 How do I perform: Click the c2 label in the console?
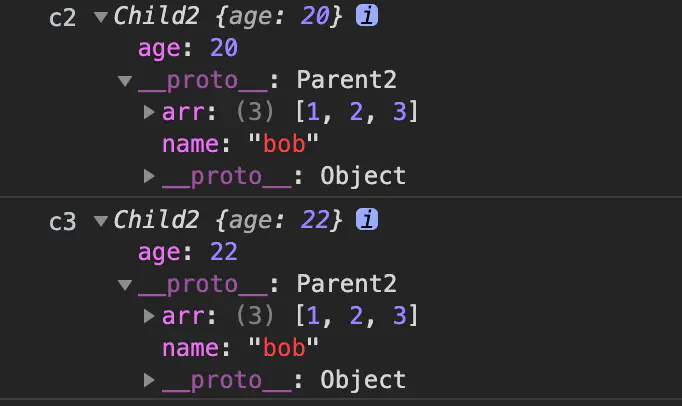point(63,19)
